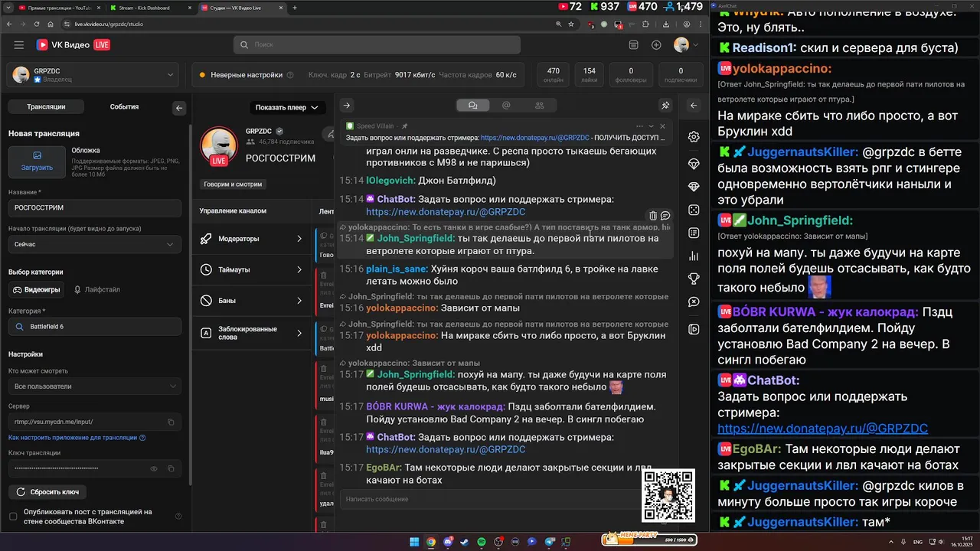Open the hamburger menu next to VK Видео

pyautogui.click(x=18, y=45)
